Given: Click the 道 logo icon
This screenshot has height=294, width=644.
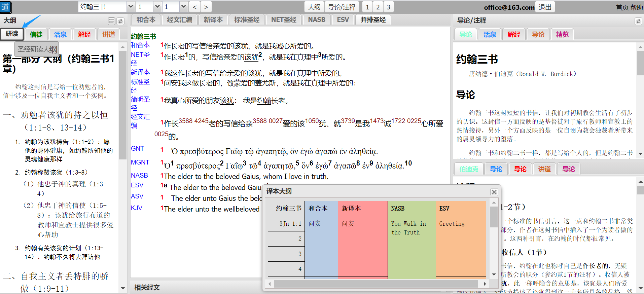Looking at the screenshot, I should coord(6,7).
